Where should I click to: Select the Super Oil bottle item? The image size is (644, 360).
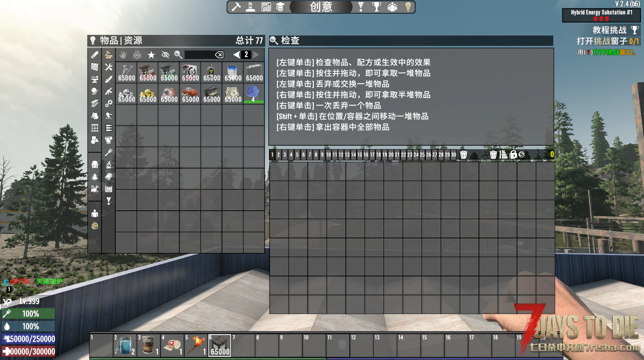[x=212, y=73]
